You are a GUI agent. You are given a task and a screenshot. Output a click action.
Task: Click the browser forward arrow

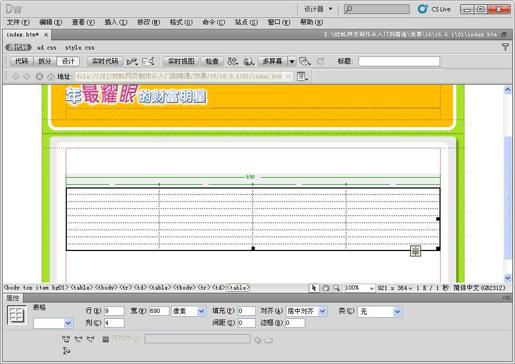(x=27, y=76)
